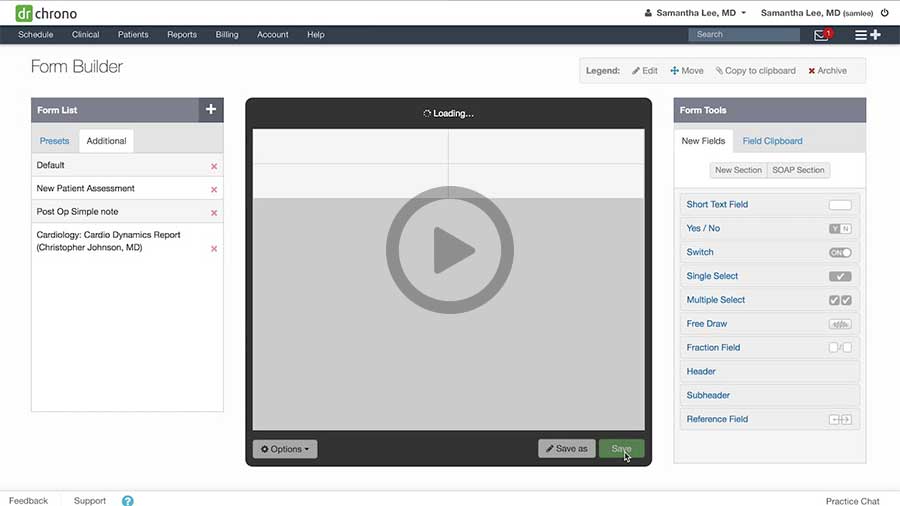900x506 pixels.
Task: Click the Single Select checkmark icon
Action: click(x=840, y=277)
